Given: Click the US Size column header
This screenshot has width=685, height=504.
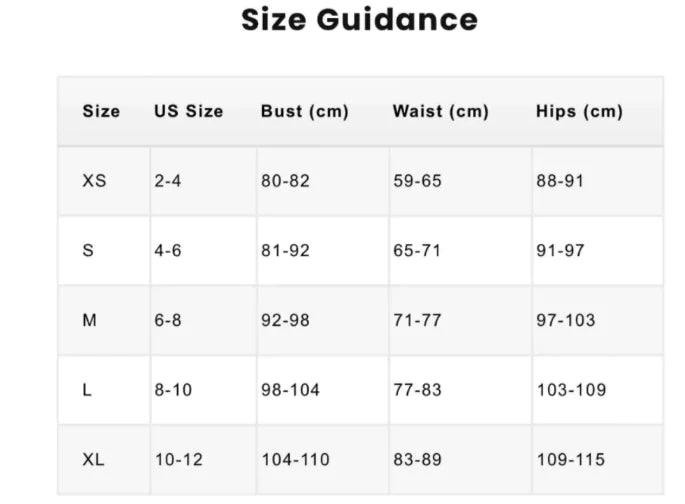Looking at the screenshot, I should click(x=188, y=111).
